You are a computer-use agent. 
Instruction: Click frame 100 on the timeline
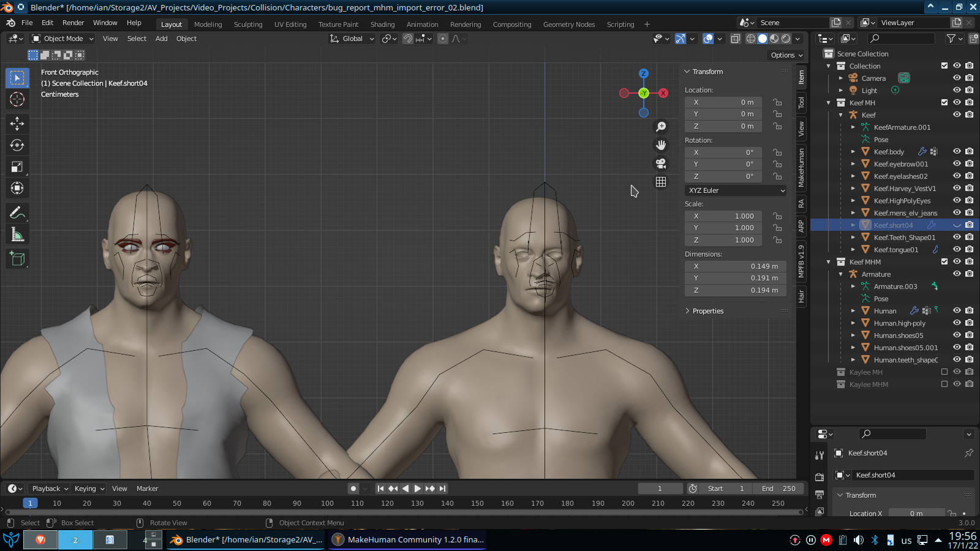[x=327, y=503]
